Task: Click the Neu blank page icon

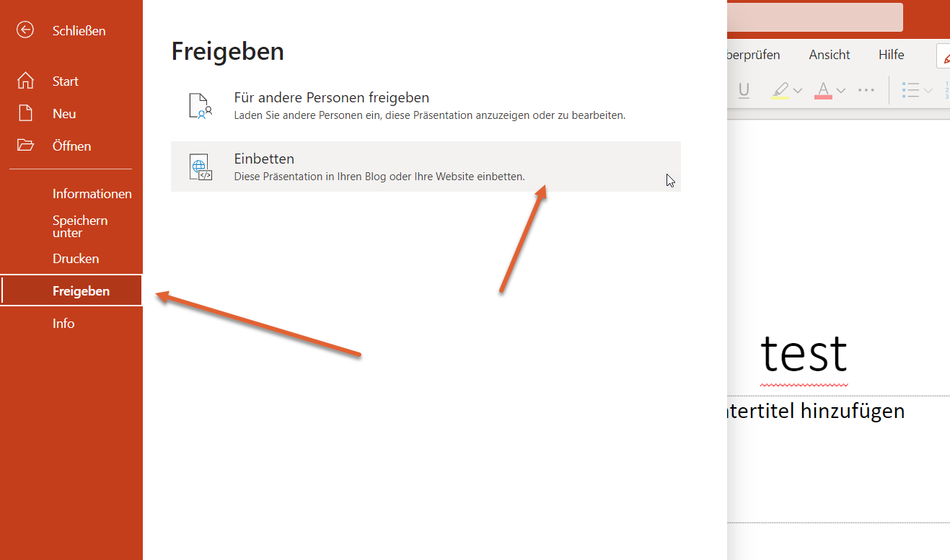Action: (x=25, y=113)
